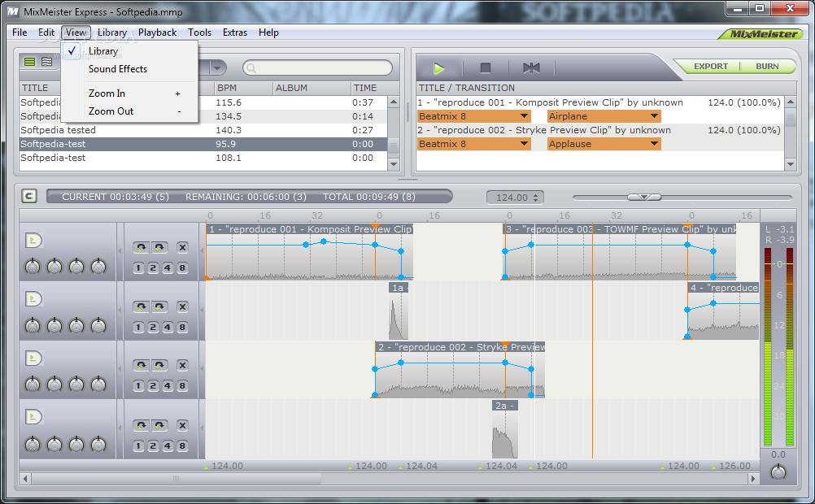Click the timeline zoom slider handle
Viewport: 815px width, 504px height.
tap(644, 197)
